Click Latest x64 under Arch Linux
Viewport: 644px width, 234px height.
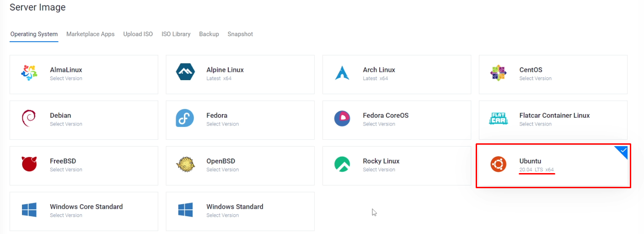click(376, 78)
